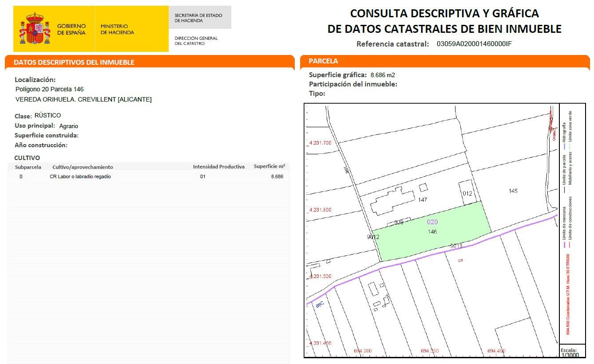Click the Y coordinate label 4.231.600
The height and width of the screenshot is (364, 594).
tap(320, 210)
